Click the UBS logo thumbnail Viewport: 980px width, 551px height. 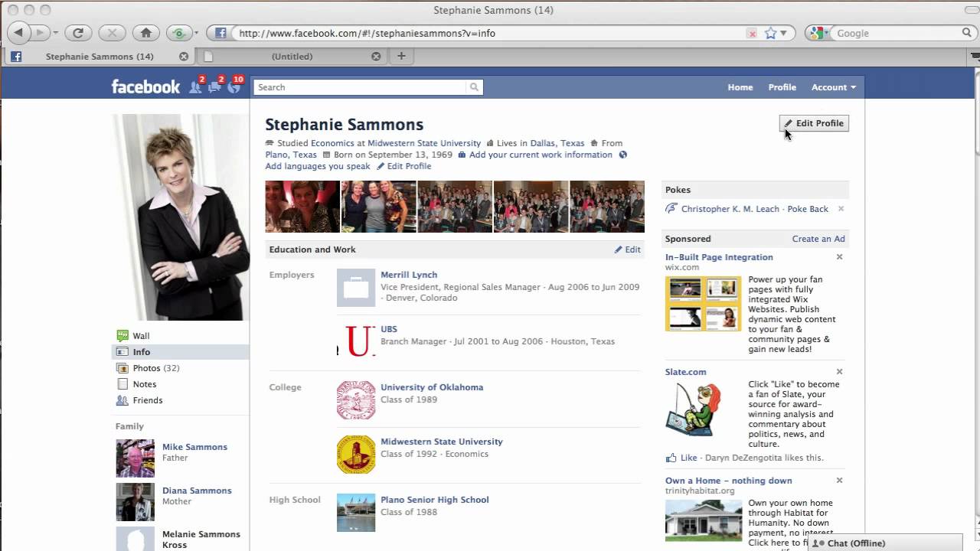(x=356, y=341)
